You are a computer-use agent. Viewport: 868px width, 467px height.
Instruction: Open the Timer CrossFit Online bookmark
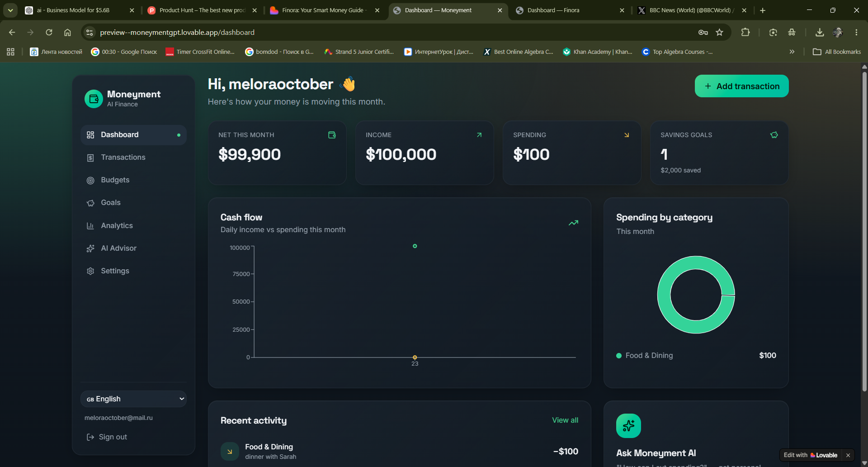200,52
